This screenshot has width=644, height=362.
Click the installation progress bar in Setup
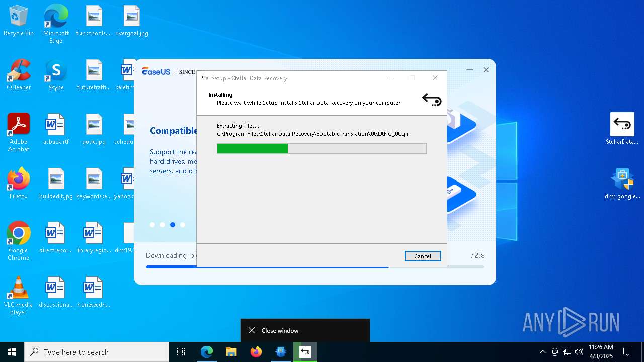click(321, 148)
